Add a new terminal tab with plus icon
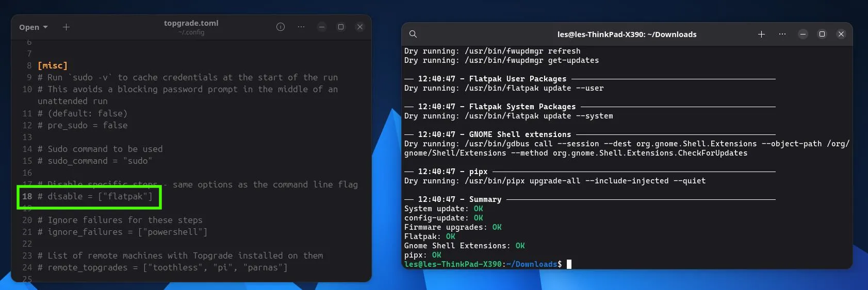This screenshot has height=290, width=868. [x=761, y=34]
